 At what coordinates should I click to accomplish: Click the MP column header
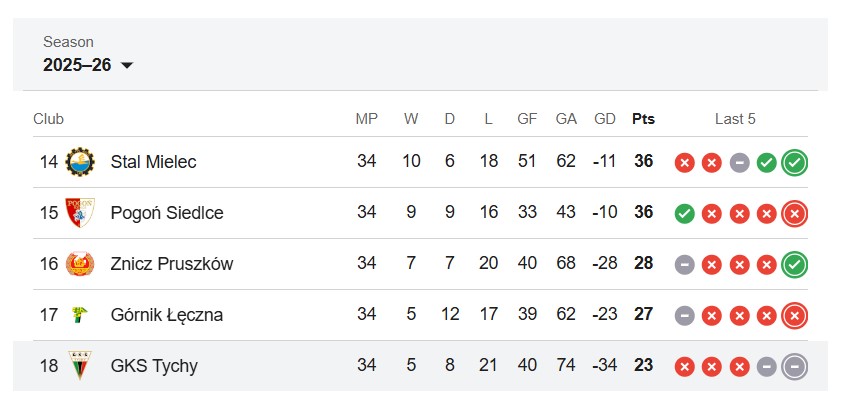pos(367,119)
